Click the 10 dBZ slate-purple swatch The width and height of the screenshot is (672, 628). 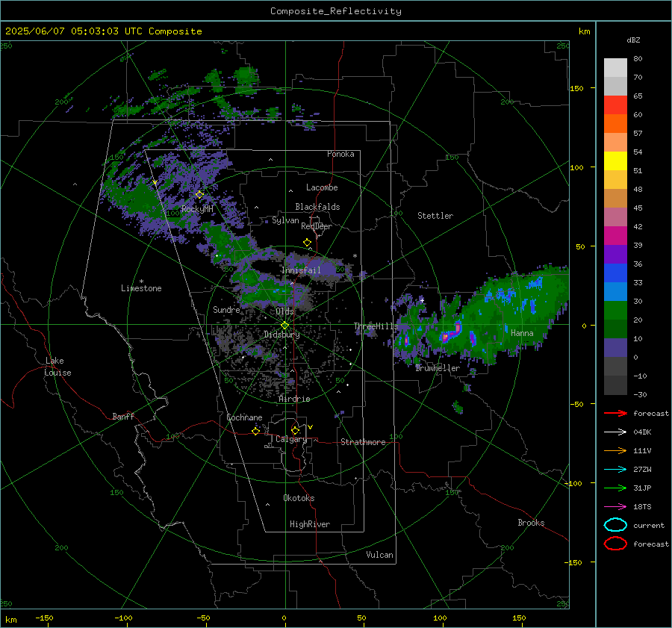point(615,348)
